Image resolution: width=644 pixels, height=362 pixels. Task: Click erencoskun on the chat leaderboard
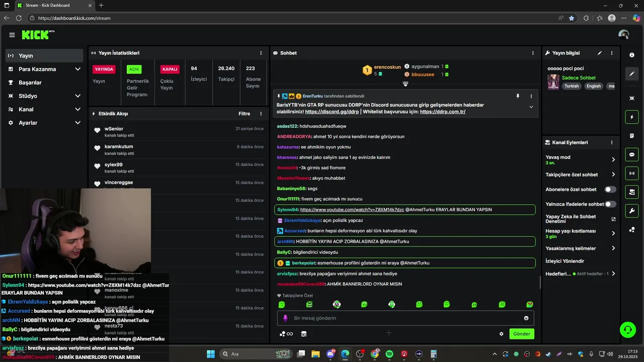[387, 67]
